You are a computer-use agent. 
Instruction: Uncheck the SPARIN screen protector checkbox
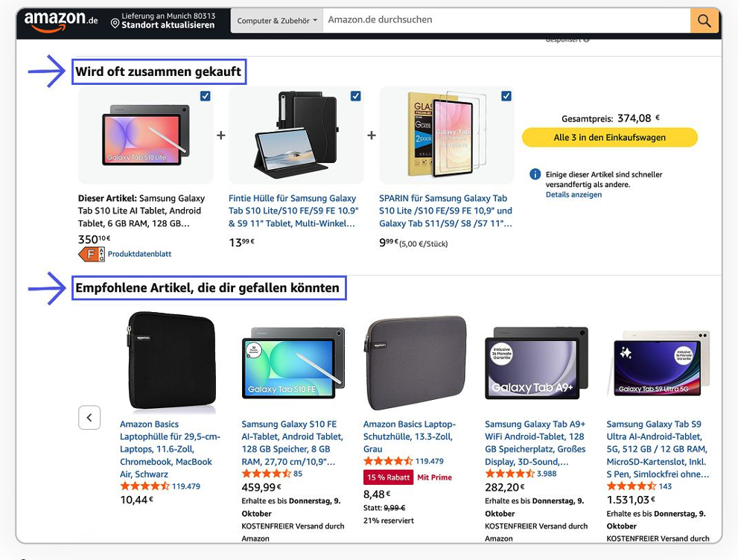(x=506, y=95)
